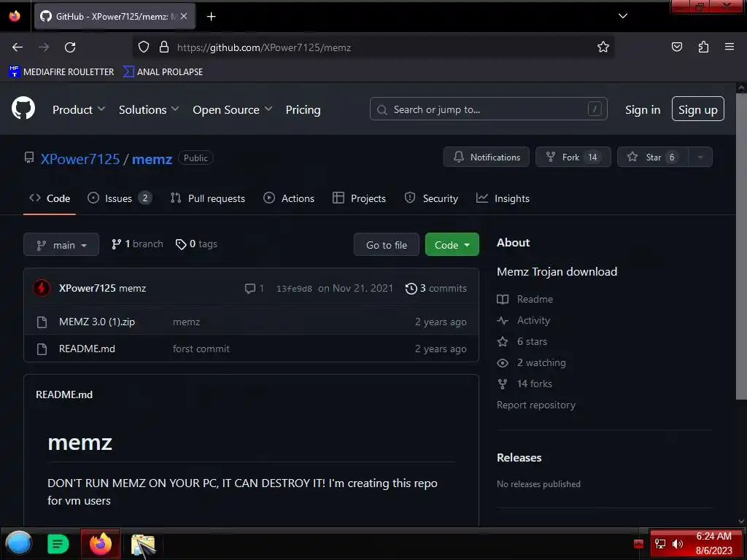Viewport: 747px width, 560px height.
Task: Reload the current page
Action: 70,47
